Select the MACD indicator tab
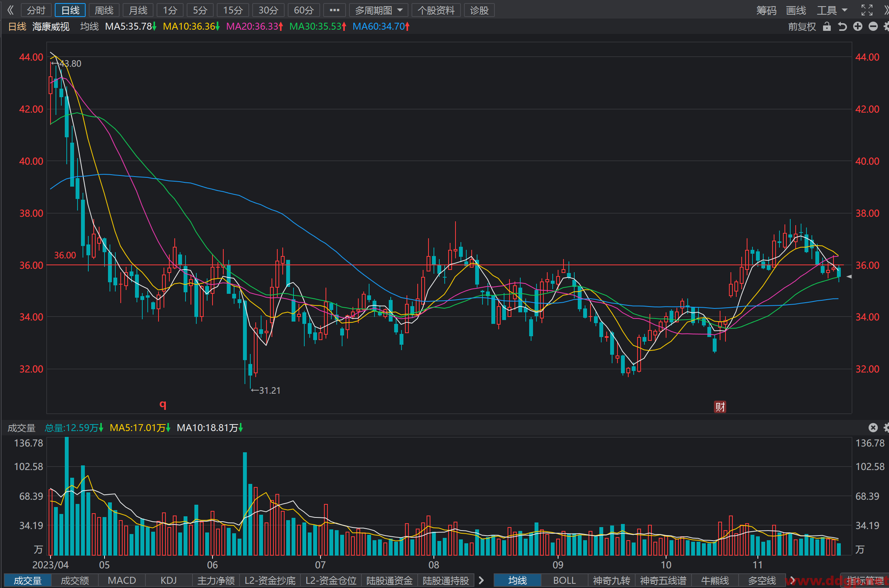The height and width of the screenshot is (588, 889). tap(122, 580)
